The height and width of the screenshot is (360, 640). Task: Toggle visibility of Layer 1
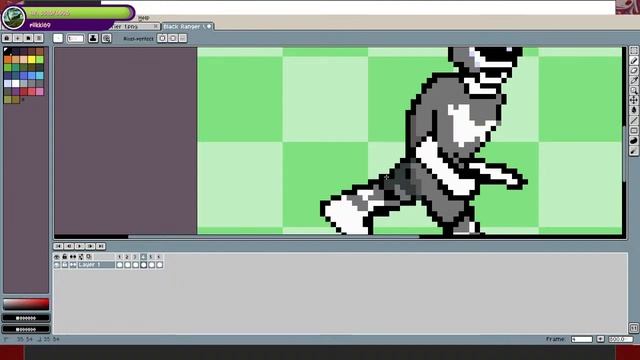[57, 265]
